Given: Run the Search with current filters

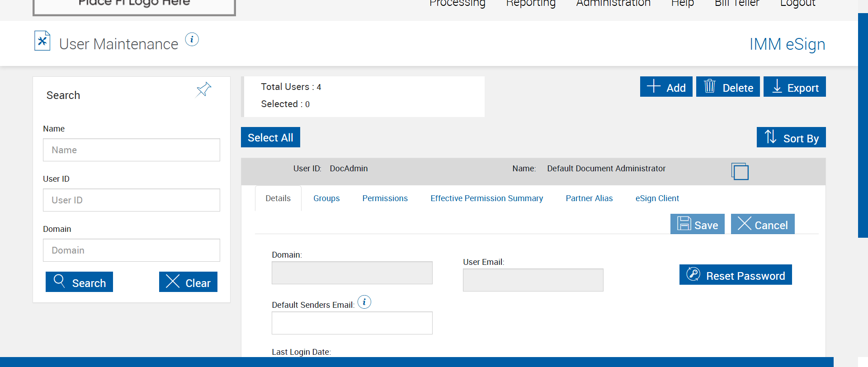Looking at the screenshot, I should click(x=79, y=282).
